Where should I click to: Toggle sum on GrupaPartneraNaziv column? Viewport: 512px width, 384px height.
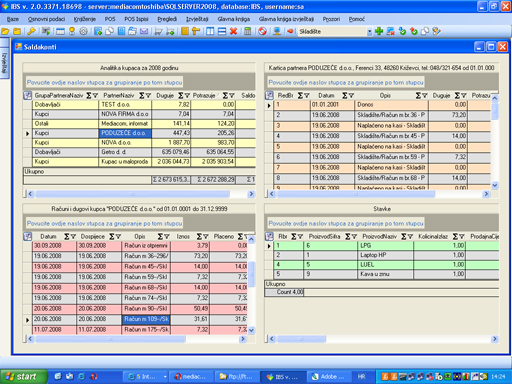tap(89, 96)
